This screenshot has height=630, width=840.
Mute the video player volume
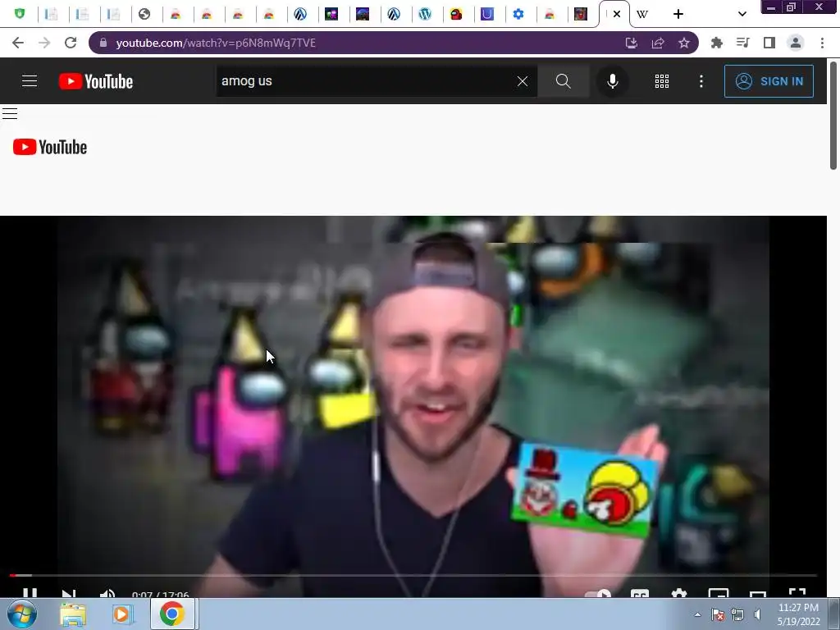[107, 593]
